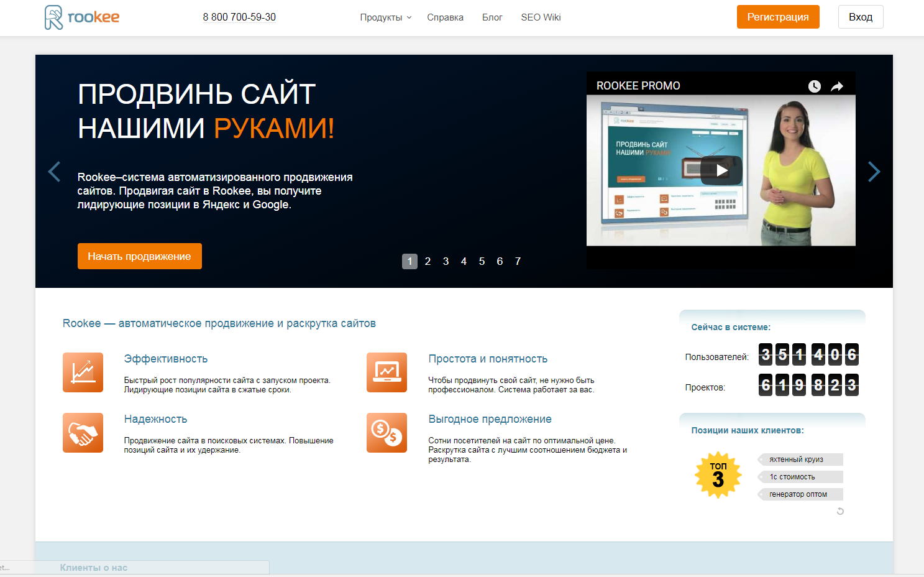Open the яхтенный круиз keyword tag

point(799,459)
